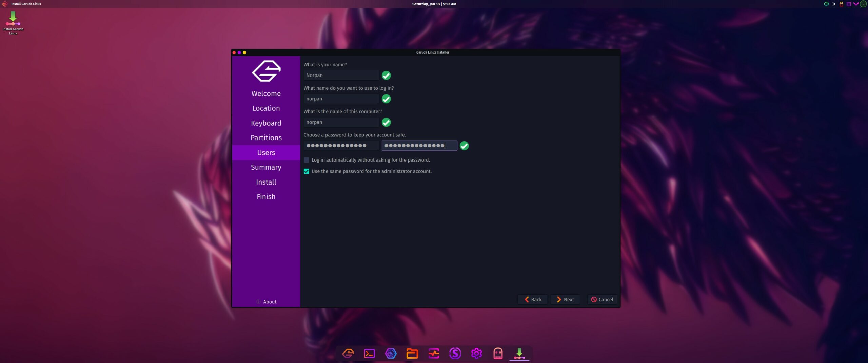The image size is (868, 363).
Task: Open the brightness sun tray icon
Action: (834, 4)
